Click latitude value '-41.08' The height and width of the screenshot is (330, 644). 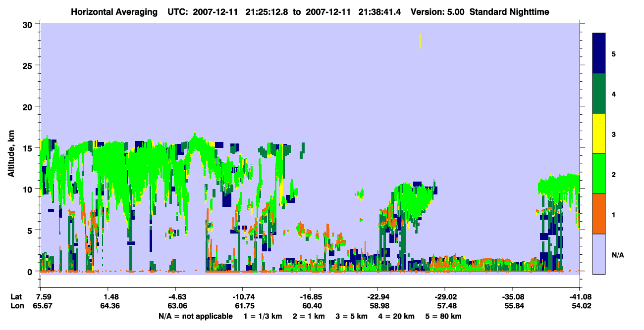click(579, 297)
